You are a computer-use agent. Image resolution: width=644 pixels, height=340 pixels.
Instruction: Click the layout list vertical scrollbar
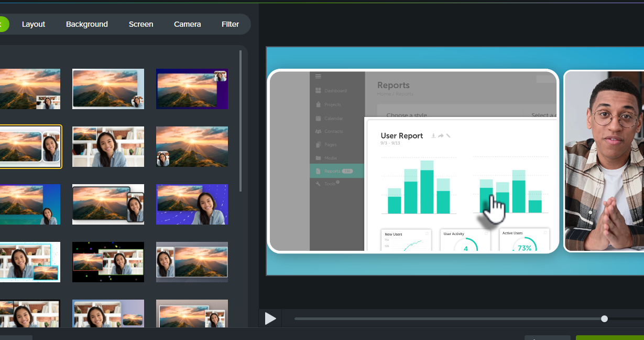[241, 121]
